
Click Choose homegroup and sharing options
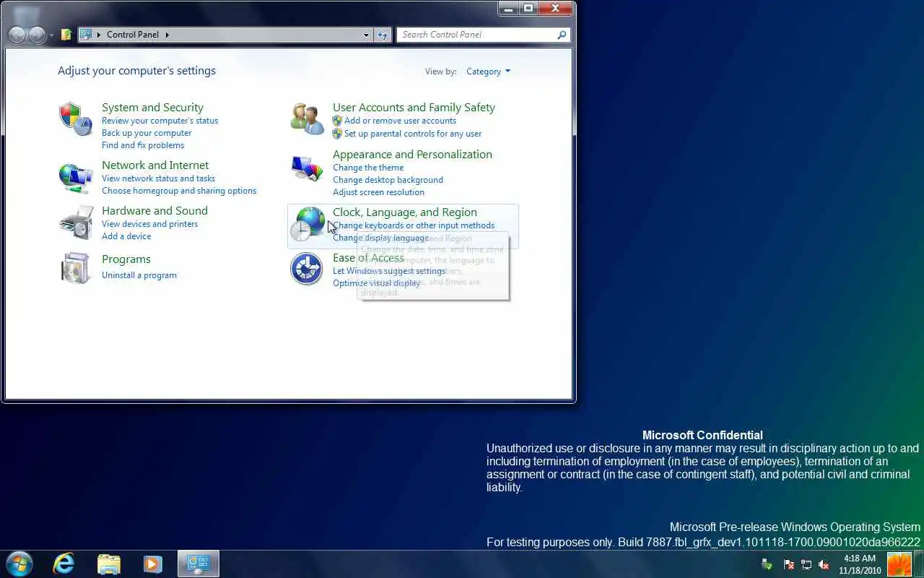pos(179,191)
